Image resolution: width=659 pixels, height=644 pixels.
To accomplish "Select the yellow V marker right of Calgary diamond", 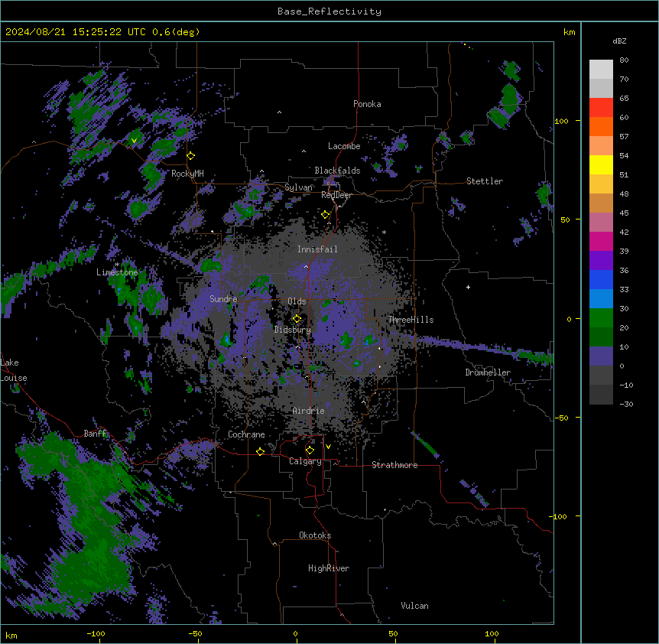I will tap(328, 447).
